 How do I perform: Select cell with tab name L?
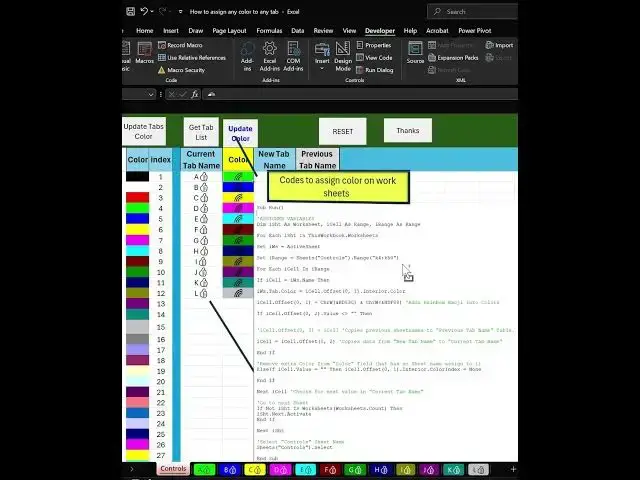point(201,293)
